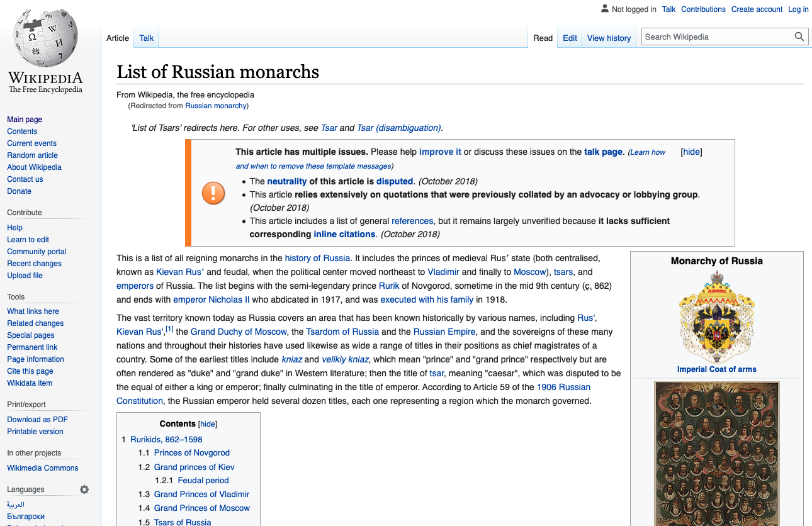Image resolution: width=812 pixels, height=526 pixels.
Task: Hide the Contents table
Action: coord(208,424)
